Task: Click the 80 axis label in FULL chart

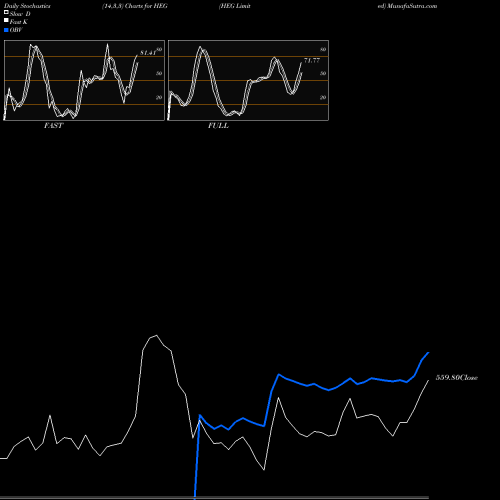Action: coord(323,49)
